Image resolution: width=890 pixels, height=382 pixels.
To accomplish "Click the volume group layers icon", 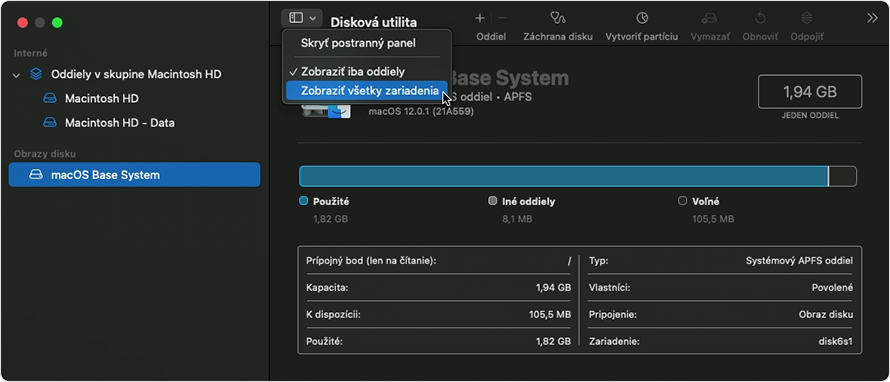I will pyautogui.click(x=36, y=74).
